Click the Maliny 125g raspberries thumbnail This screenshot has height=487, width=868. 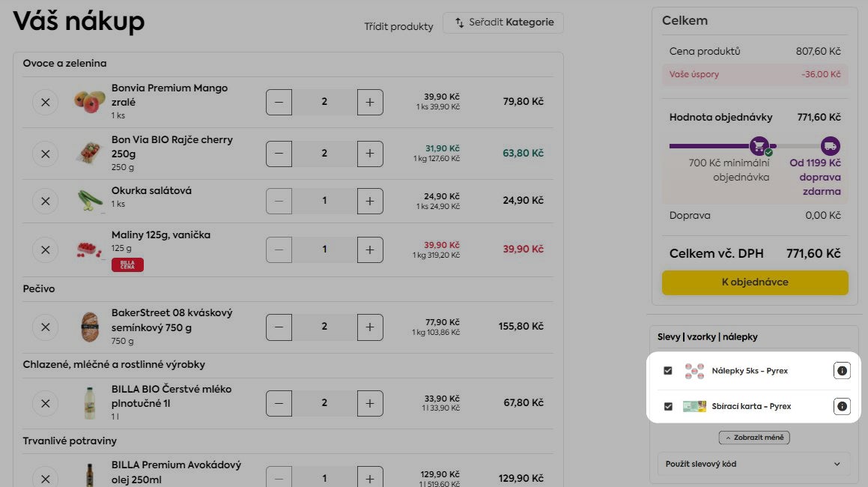[x=90, y=249]
